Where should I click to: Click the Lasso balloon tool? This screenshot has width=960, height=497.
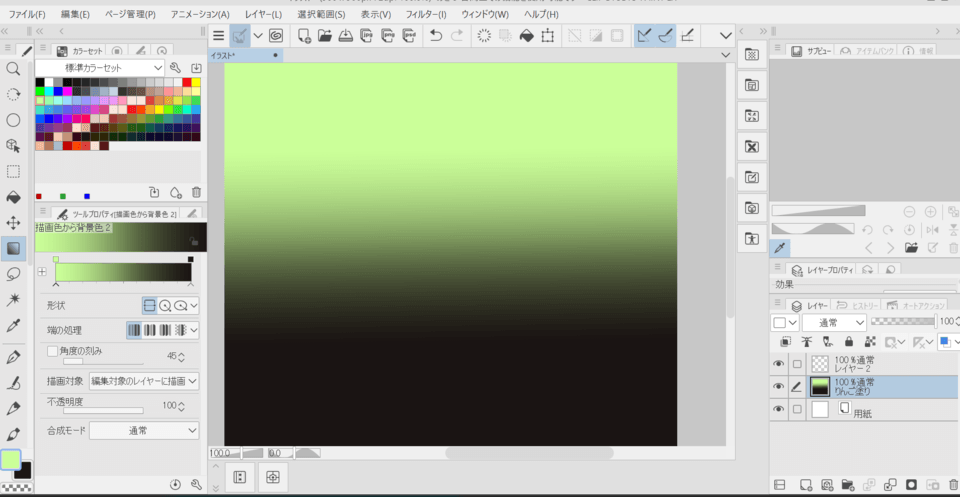(13, 274)
